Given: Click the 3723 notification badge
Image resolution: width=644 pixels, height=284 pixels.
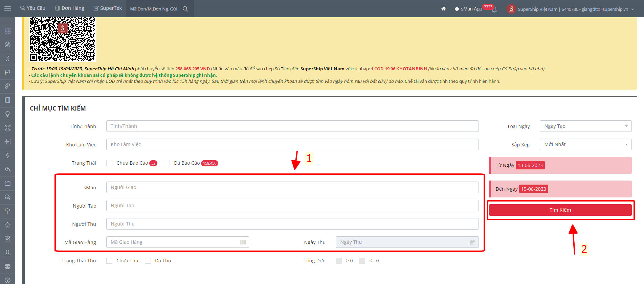Looking at the screenshot, I should tap(488, 7).
